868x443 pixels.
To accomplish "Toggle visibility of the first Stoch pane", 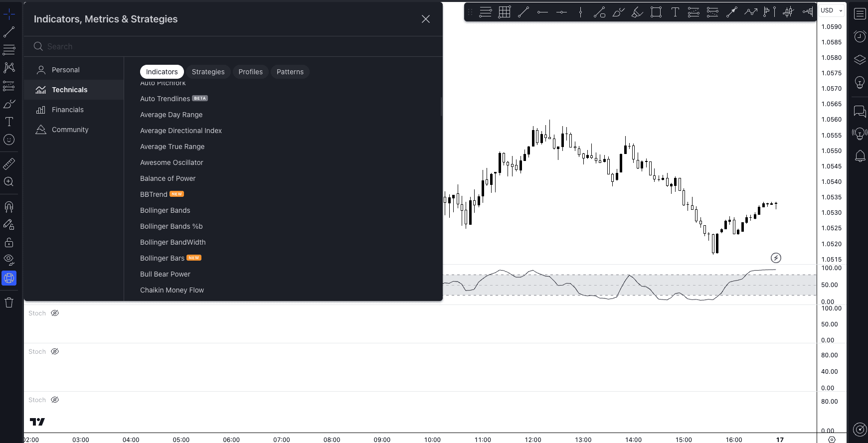I will pos(55,313).
